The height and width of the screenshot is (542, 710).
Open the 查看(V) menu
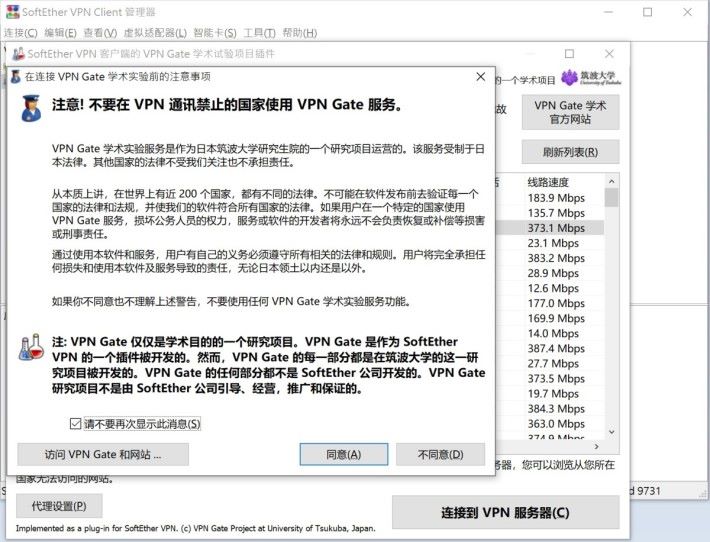click(x=101, y=33)
